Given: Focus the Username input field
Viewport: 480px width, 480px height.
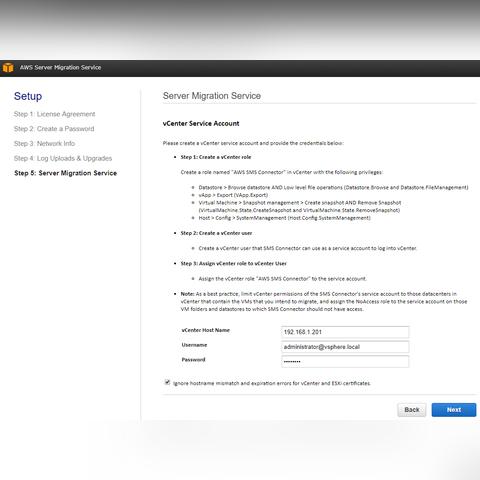Looking at the screenshot, I should (x=345, y=347).
